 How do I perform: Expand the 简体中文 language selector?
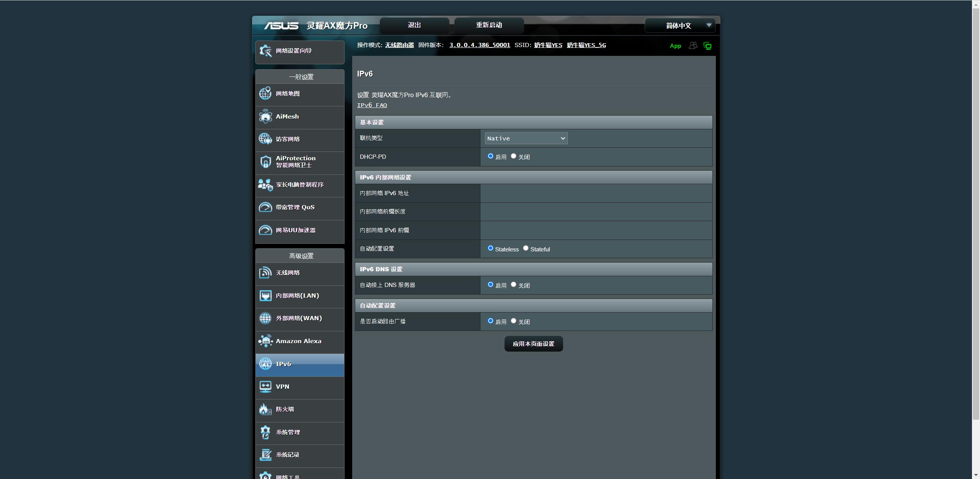[x=679, y=26]
